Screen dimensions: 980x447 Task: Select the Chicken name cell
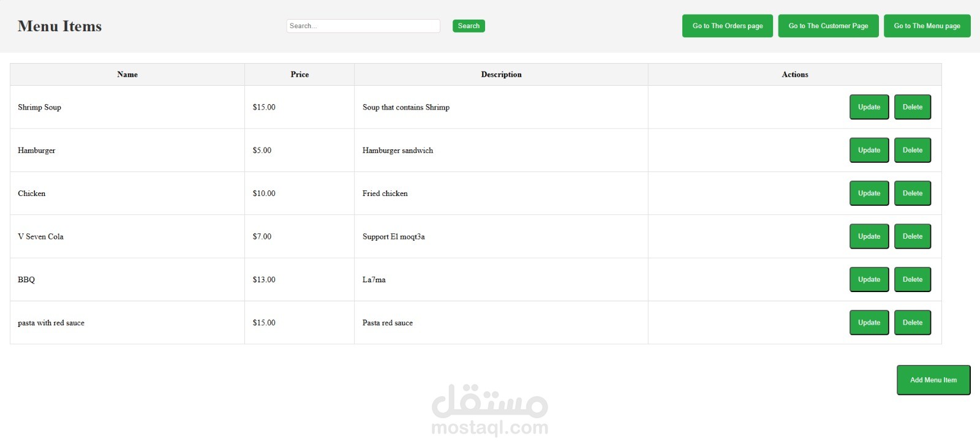coord(127,193)
